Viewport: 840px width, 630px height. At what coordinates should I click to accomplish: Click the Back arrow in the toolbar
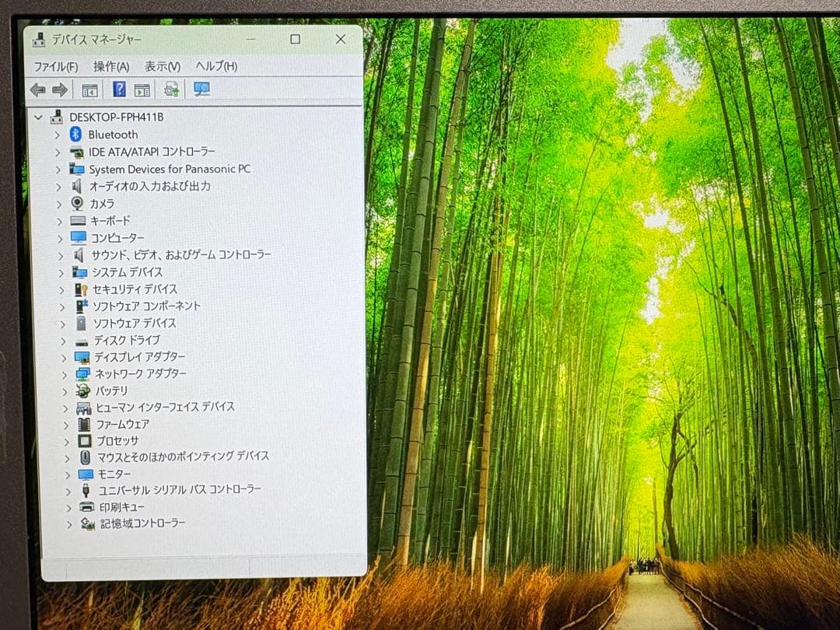coord(37,90)
